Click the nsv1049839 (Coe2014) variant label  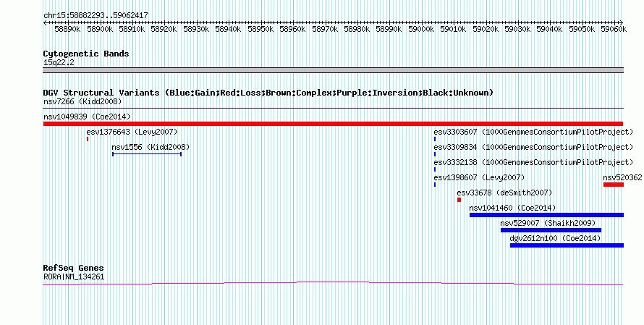click(x=87, y=117)
